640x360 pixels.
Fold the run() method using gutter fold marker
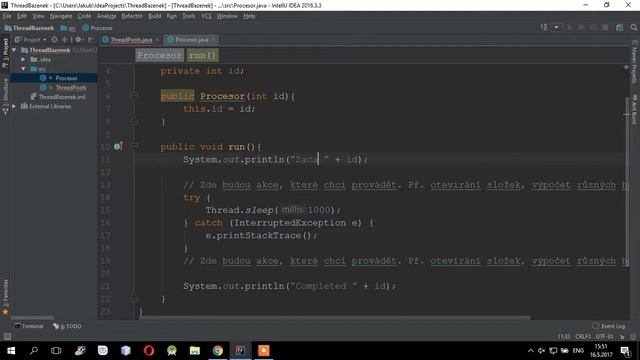[x=134, y=147]
